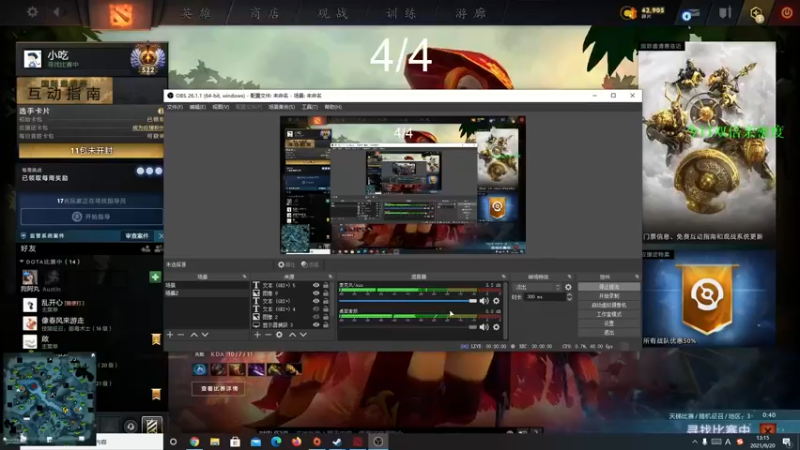The height and width of the screenshot is (450, 800).
Task: Toggle lock of 文本 (GDI+) 5 source
Action: tap(326, 286)
